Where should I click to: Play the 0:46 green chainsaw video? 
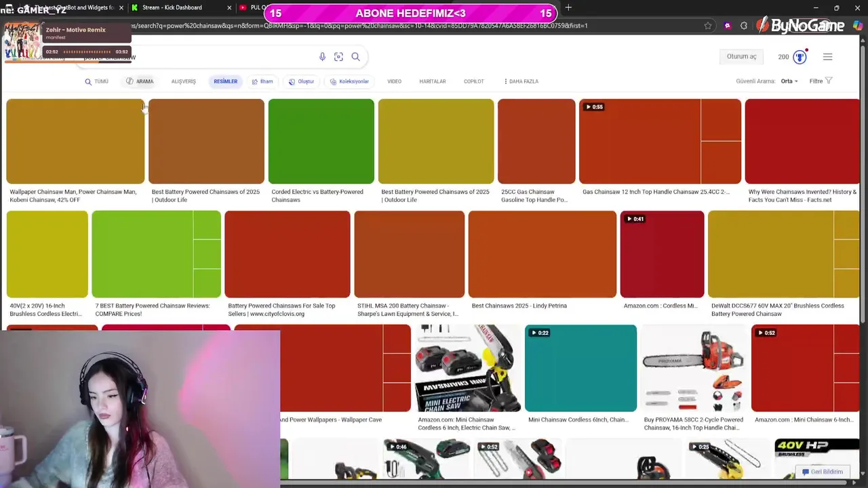click(x=427, y=459)
